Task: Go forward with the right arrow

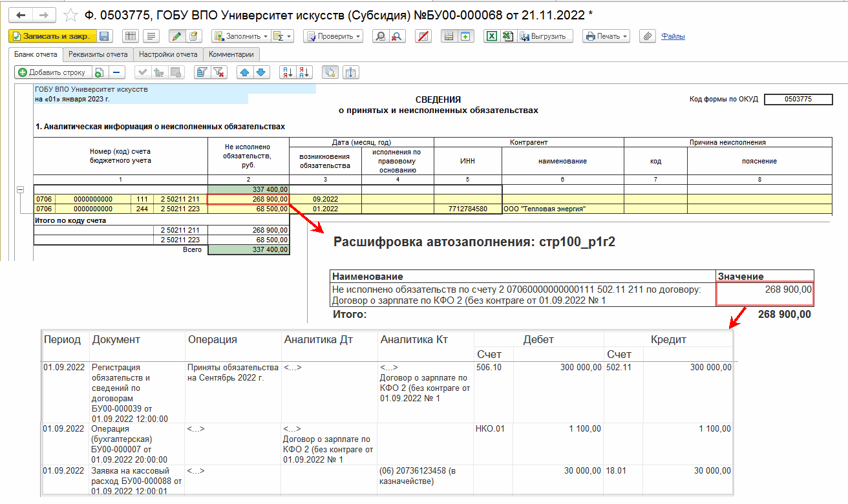Action: [44, 14]
